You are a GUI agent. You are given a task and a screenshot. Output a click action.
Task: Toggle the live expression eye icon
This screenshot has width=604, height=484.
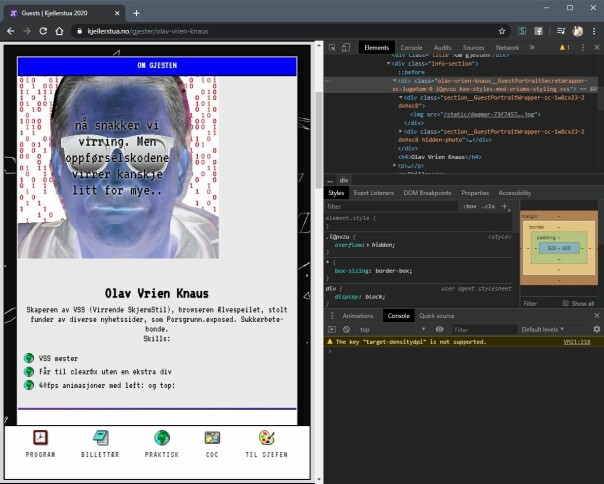(x=439, y=329)
